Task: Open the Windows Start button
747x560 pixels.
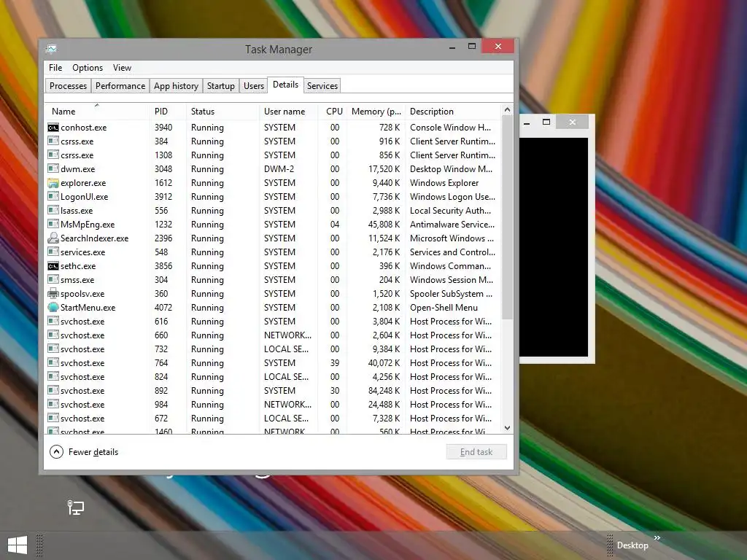Action: (x=18, y=545)
